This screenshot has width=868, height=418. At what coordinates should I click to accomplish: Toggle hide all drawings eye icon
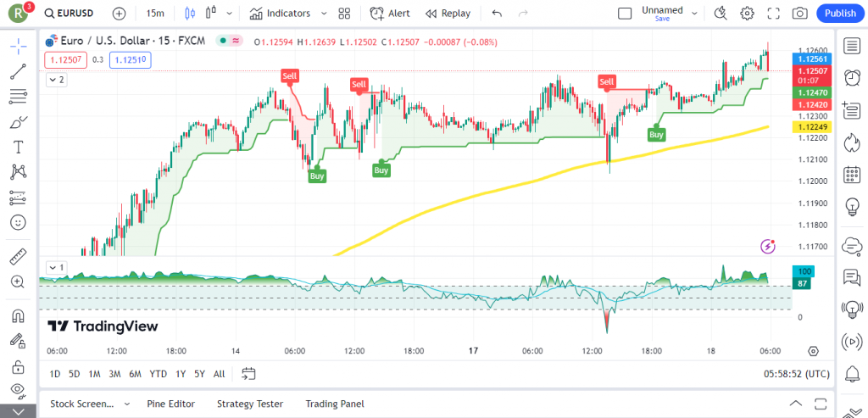(19, 391)
